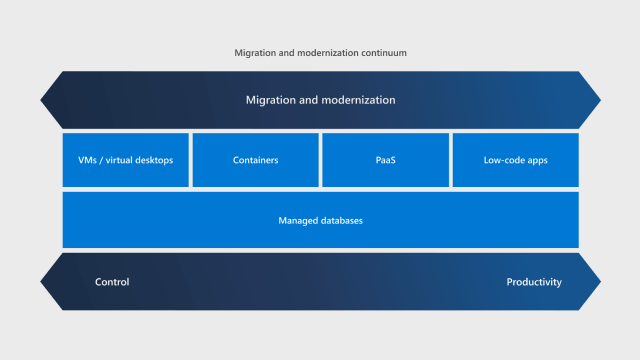Open the 'Low-code apps' box

[x=516, y=160]
